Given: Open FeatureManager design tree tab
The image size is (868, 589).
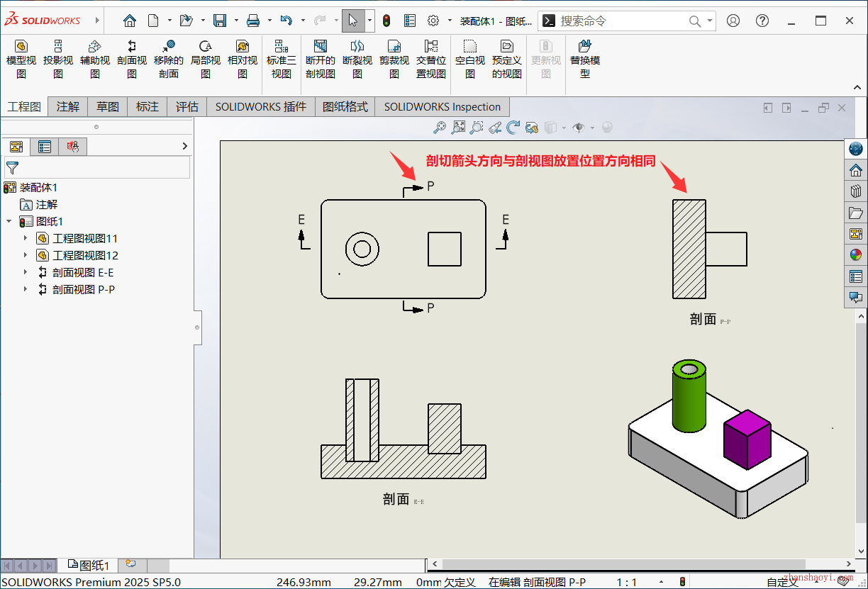Looking at the screenshot, I should [16, 147].
